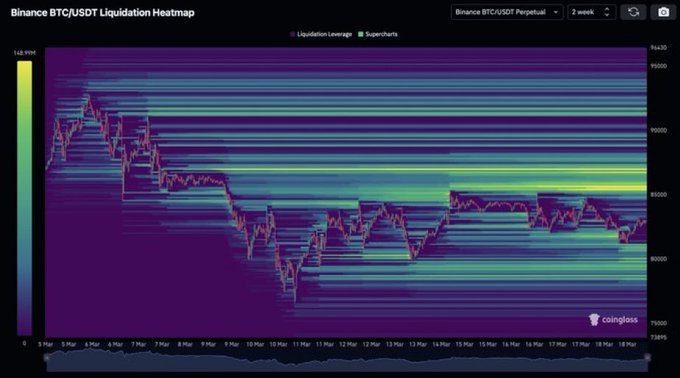Click the liquidation leverage color scale bar

(x=24, y=198)
